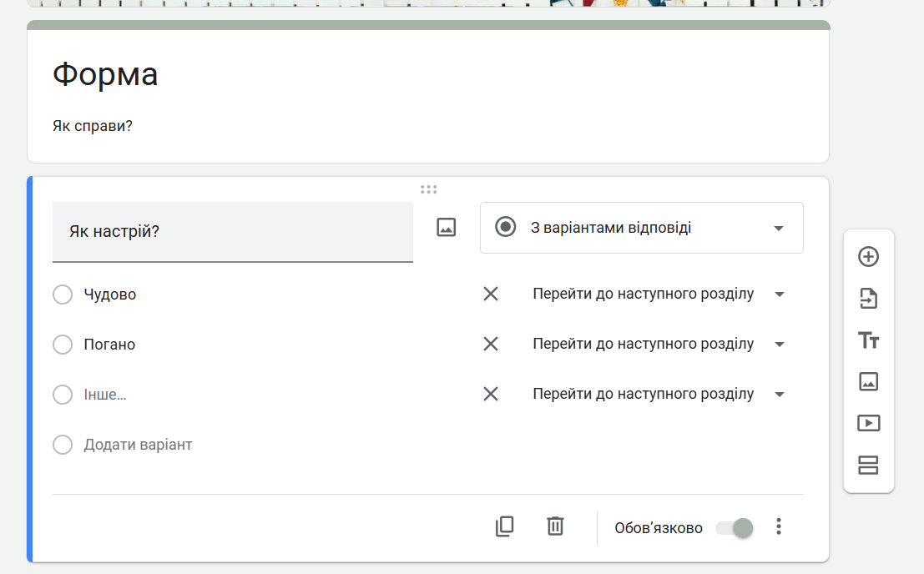
Task: Click the question title field 'Як настрій?'
Action: point(233,231)
